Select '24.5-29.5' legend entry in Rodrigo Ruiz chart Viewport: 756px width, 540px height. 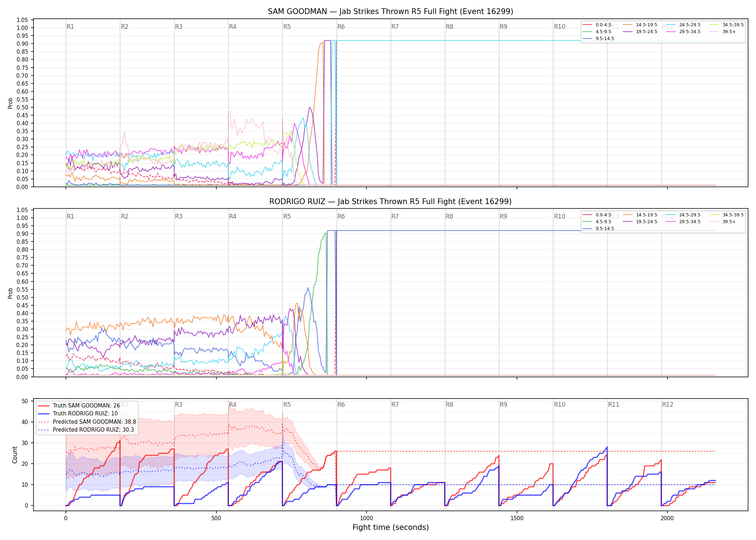click(x=683, y=215)
